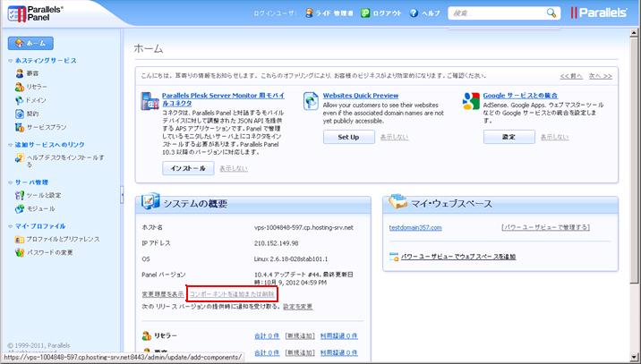Hide Websites Quick Preview offer via 表示しない
Screen dimensions: 641x364
tap(394, 137)
